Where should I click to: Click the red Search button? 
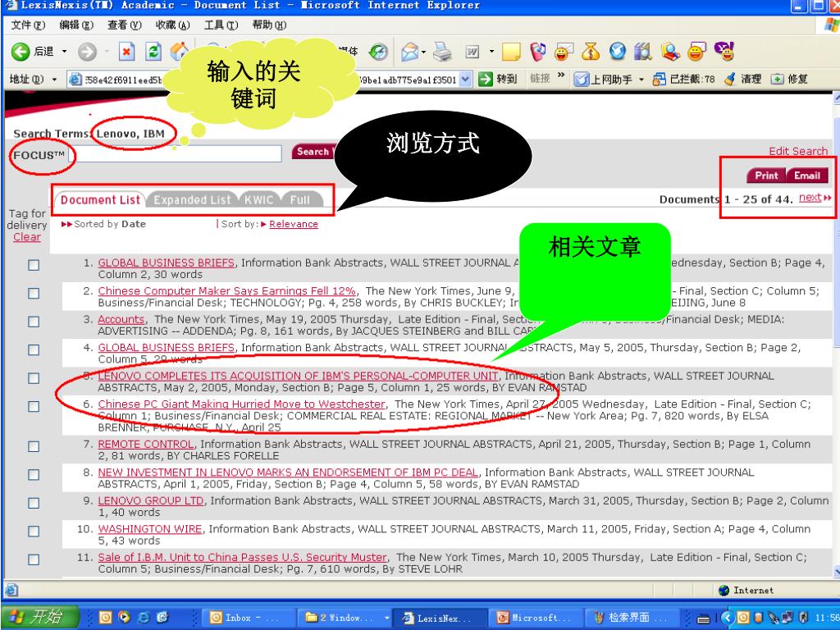pos(313,152)
